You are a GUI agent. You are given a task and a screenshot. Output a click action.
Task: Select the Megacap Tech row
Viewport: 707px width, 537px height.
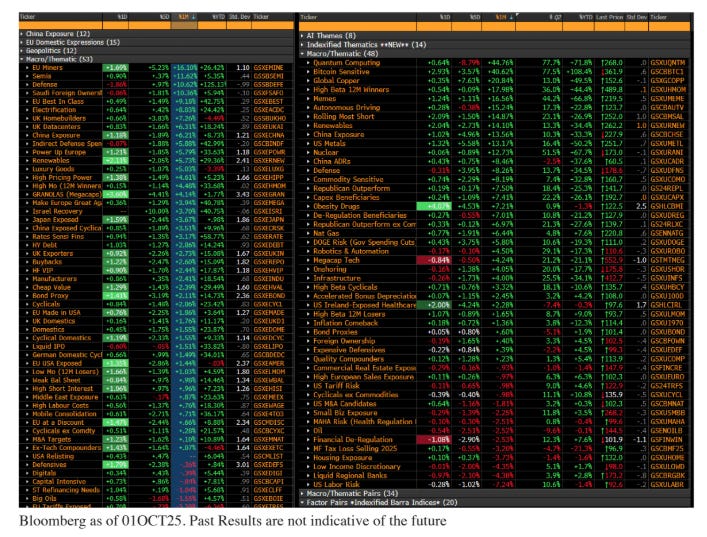click(495, 260)
